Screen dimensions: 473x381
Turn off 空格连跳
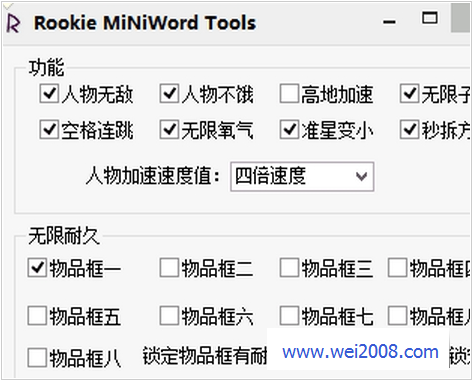pyautogui.click(x=49, y=130)
